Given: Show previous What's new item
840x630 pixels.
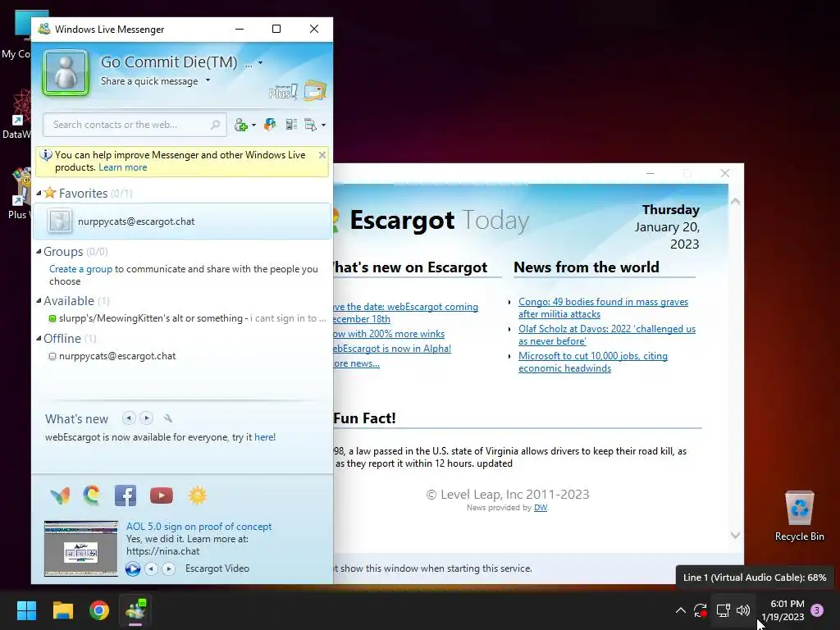Looking at the screenshot, I should (x=129, y=418).
